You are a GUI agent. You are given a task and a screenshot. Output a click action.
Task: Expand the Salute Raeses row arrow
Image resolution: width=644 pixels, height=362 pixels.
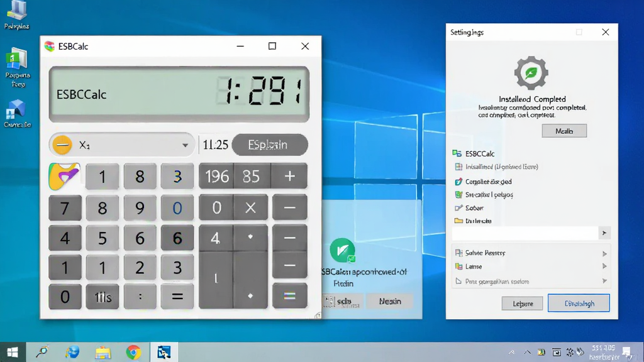coord(604,253)
